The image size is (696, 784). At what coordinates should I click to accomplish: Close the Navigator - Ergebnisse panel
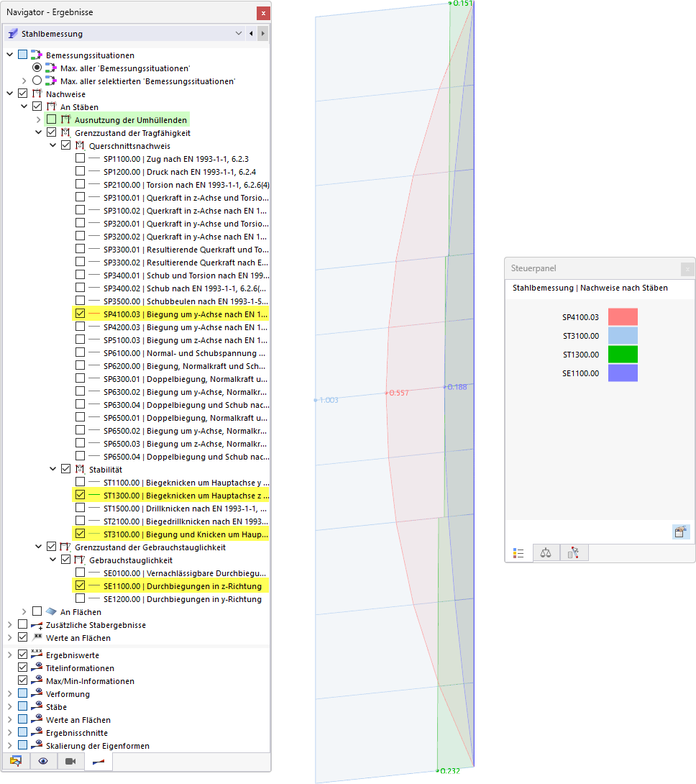[x=263, y=14]
